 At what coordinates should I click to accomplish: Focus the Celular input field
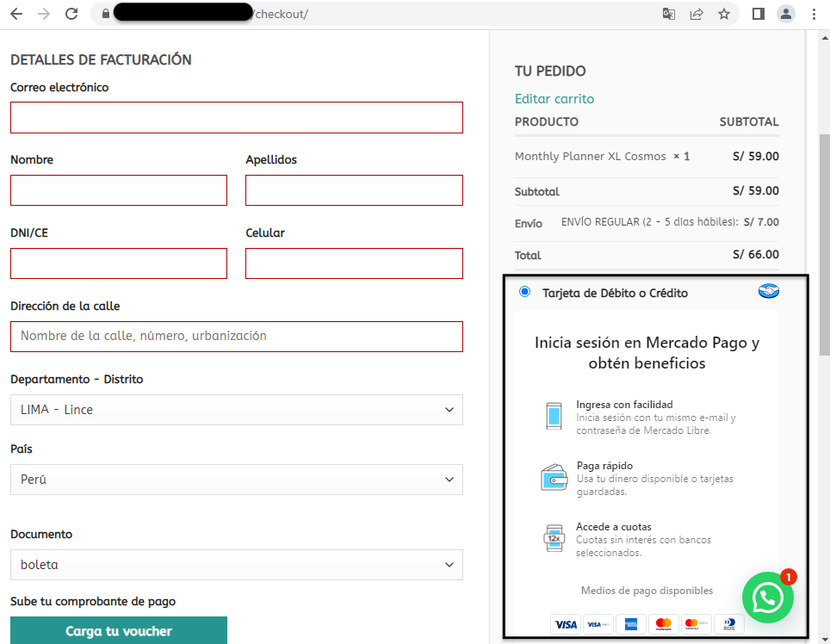[x=354, y=263]
